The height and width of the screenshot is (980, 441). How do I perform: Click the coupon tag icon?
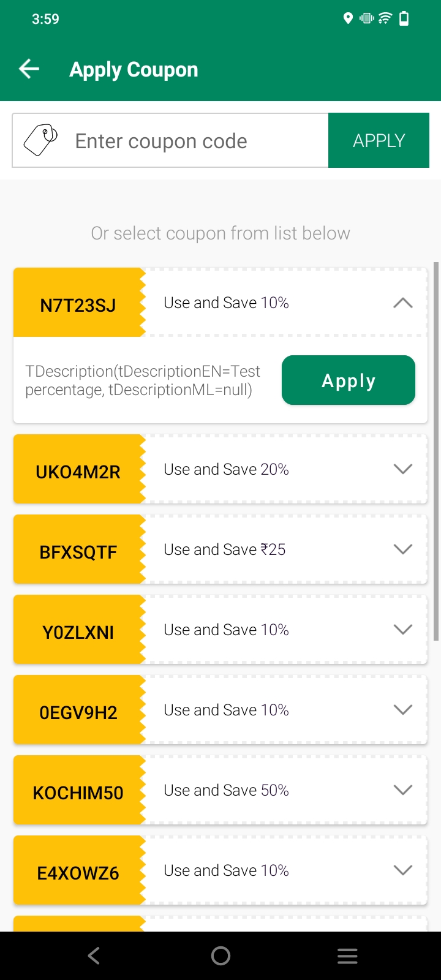click(x=40, y=140)
